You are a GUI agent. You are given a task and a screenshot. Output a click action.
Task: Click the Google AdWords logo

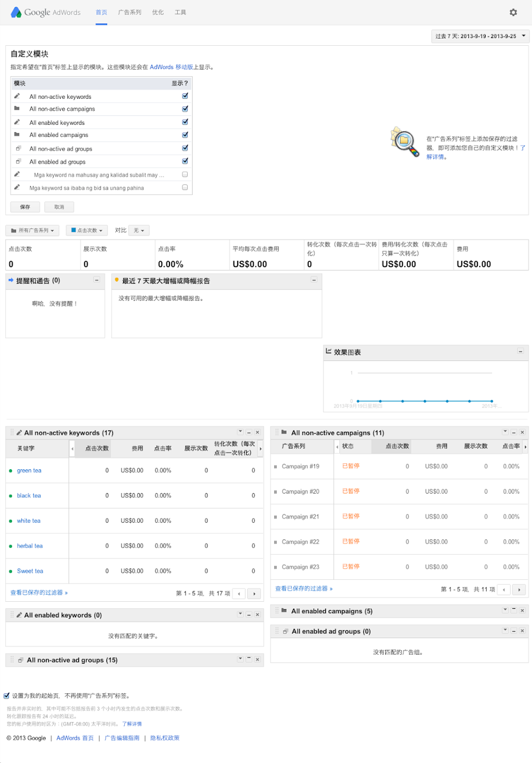(x=45, y=12)
